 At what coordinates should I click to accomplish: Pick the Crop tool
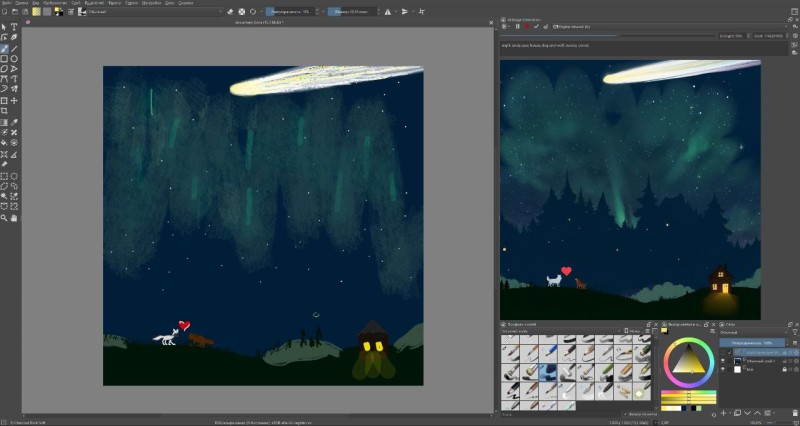(x=5, y=111)
